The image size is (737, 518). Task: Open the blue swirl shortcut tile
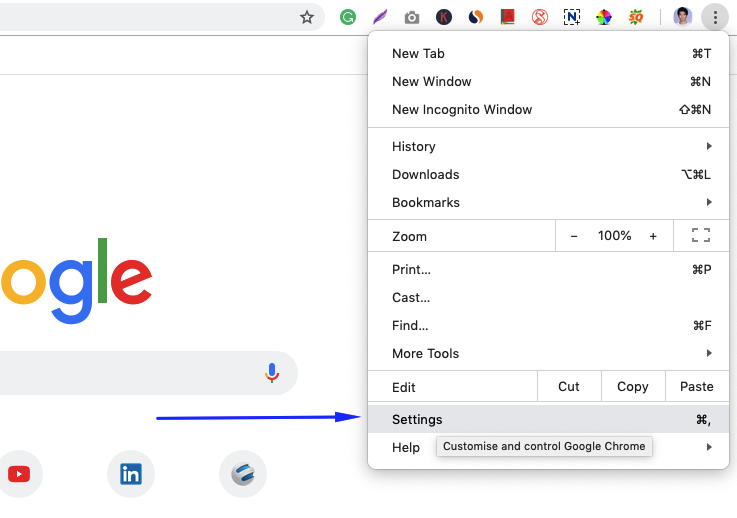point(243,474)
